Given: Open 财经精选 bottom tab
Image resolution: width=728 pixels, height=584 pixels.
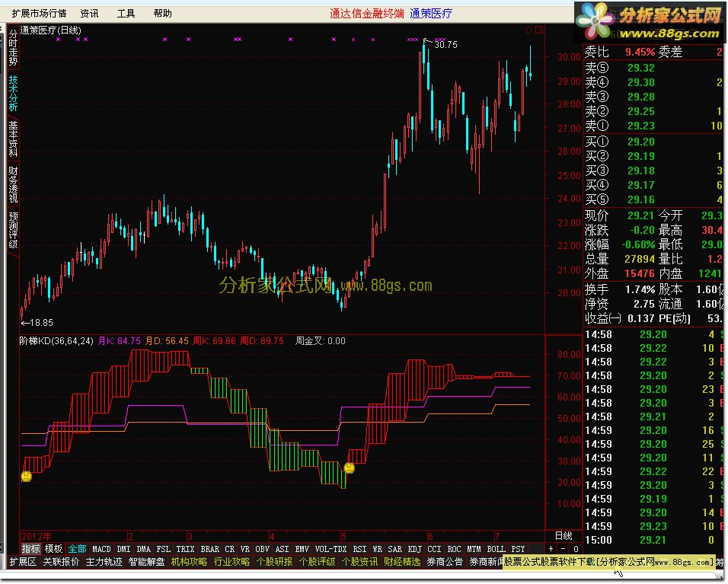Looking at the screenshot, I should 402,562.
